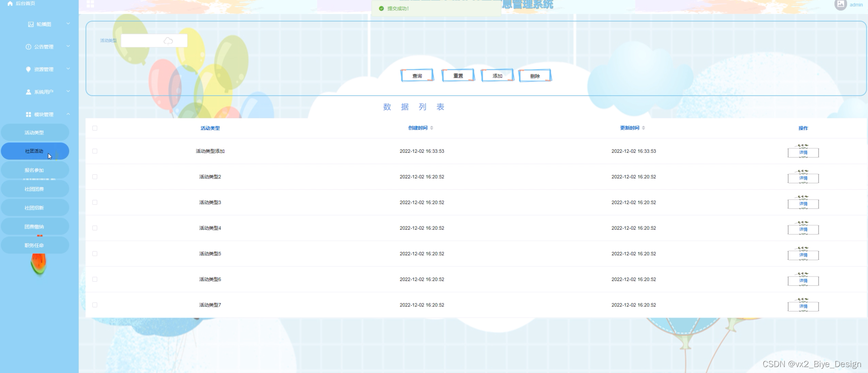Go to 后台首页 label in sidebar
The image size is (868, 373).
(x=25, y=3)
